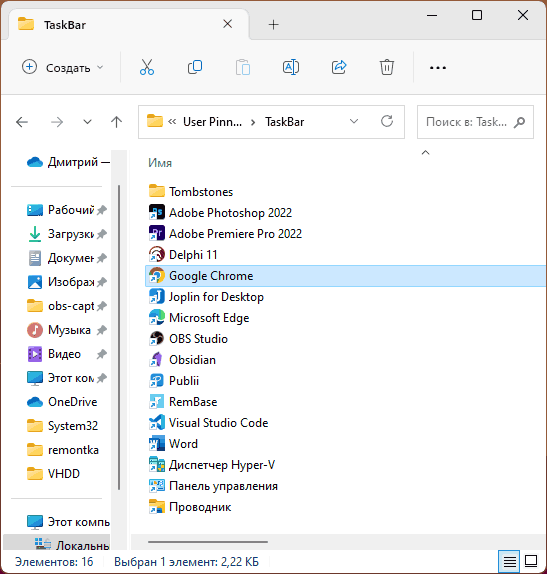Open pinned Этот компьютер quick access item
Screen dimensions: 547x574
(x=67, y=378)
